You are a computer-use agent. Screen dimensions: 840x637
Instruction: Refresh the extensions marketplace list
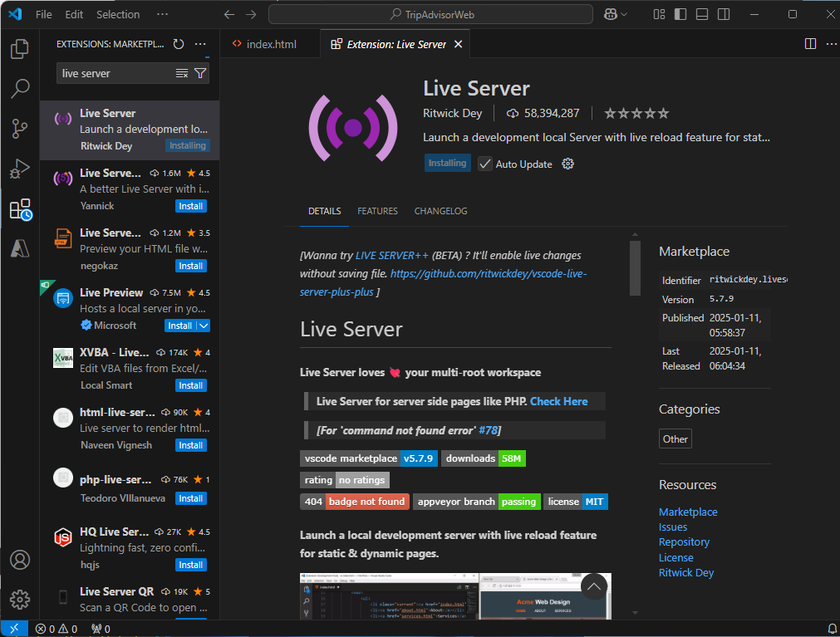click(179, 44)
